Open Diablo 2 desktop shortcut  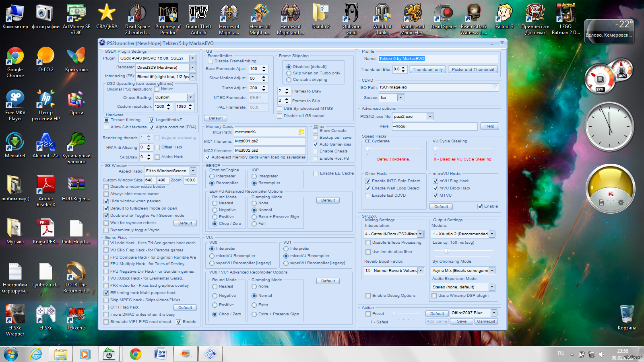[321, 16]
